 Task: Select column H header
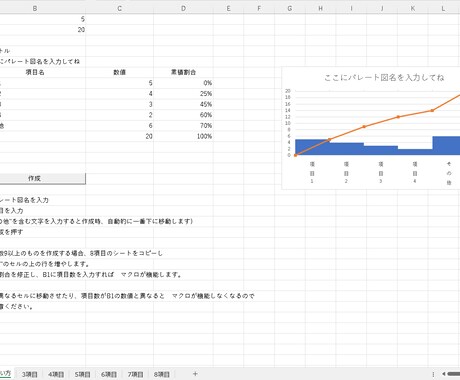(320, 9)
